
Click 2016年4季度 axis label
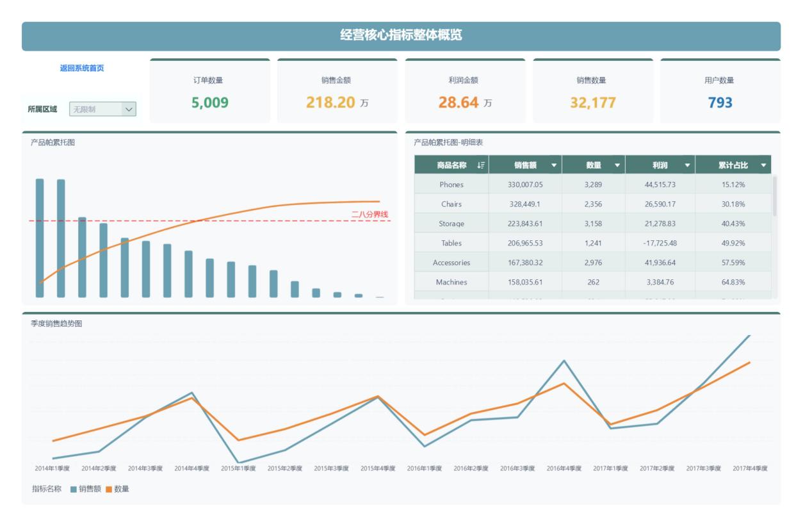pos(564,468)
